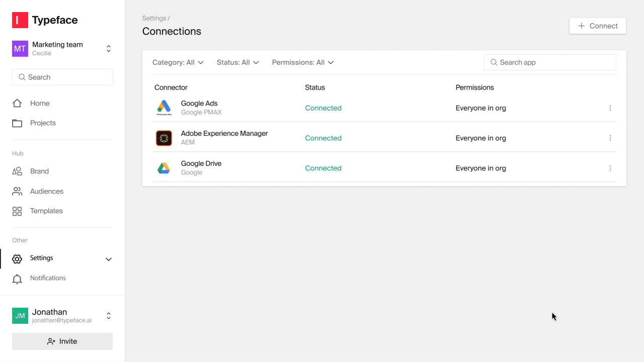Click the Permissions column header
Image resolution: width=644 pixels, height=362 pixels.
[x=475, y=87]
